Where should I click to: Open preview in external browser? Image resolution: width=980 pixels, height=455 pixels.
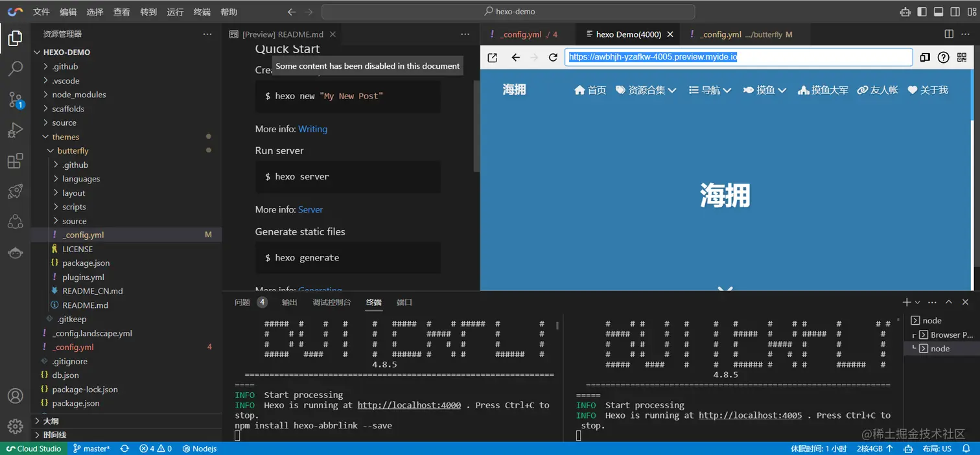pos(493,58)
